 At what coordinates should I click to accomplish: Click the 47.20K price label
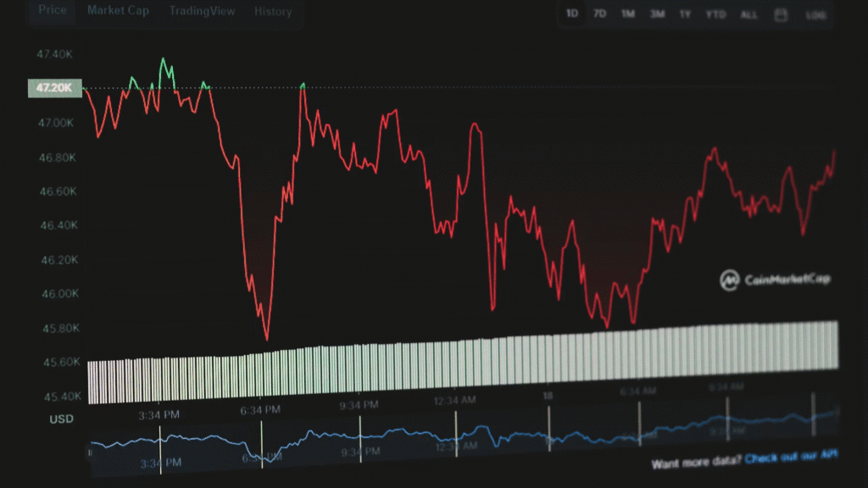(x=54, y=88)
